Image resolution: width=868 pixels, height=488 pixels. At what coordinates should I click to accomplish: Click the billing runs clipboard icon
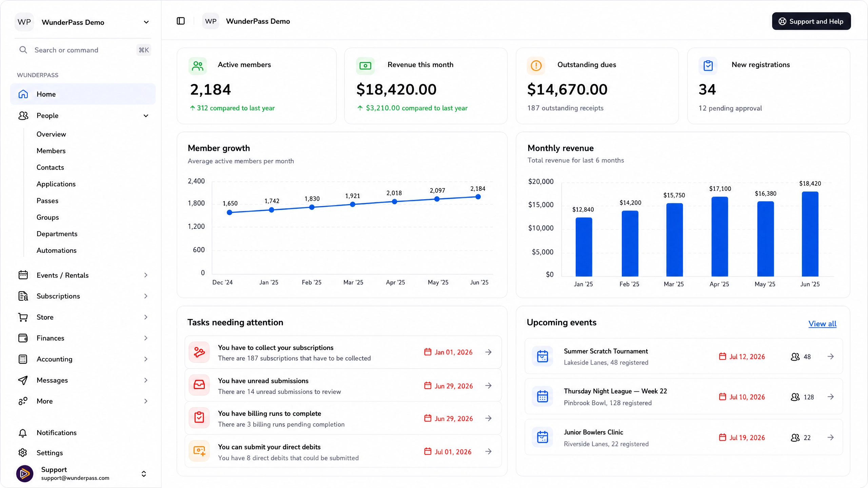coord(199,418)
